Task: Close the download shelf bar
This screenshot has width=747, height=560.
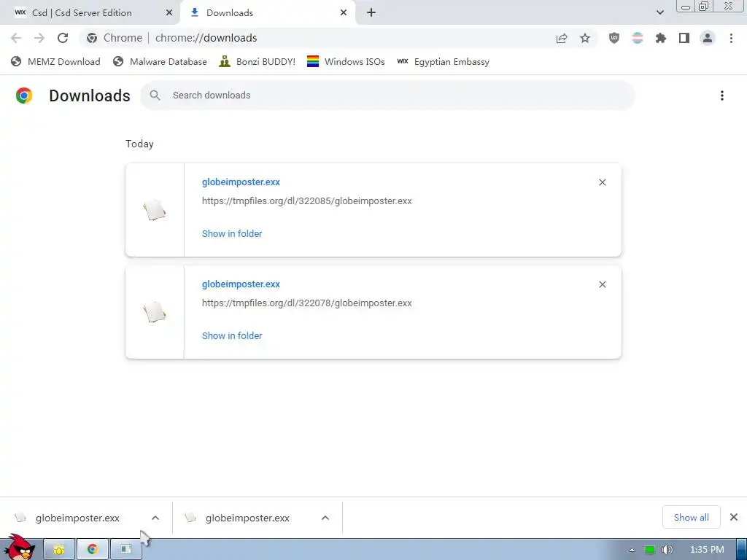Action: tap(734, 517)
